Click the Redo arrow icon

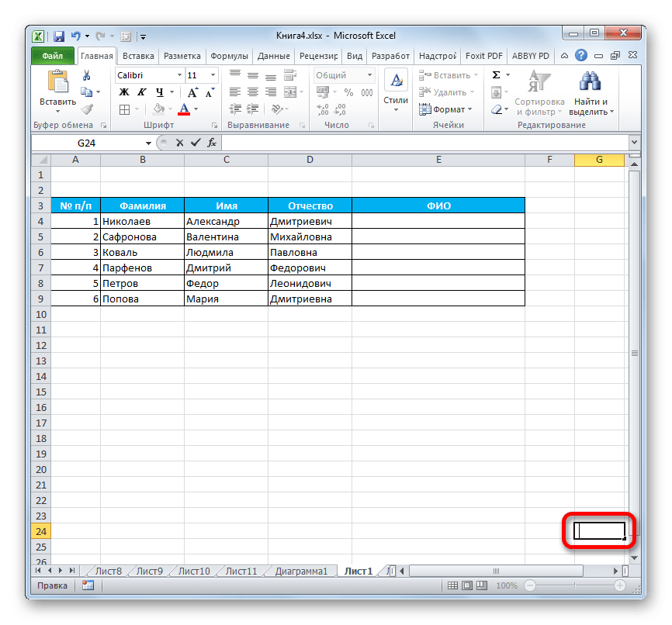click(x=100, y=36)
